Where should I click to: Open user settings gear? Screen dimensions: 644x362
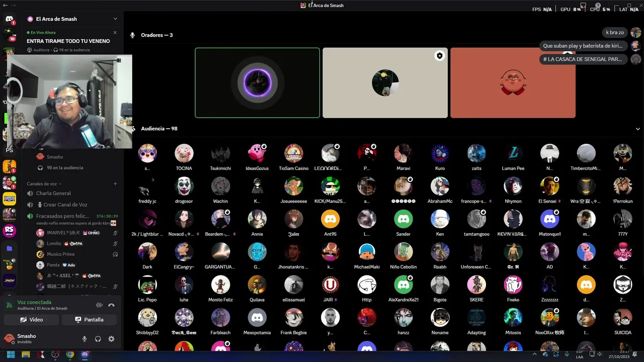click(111, 339)
